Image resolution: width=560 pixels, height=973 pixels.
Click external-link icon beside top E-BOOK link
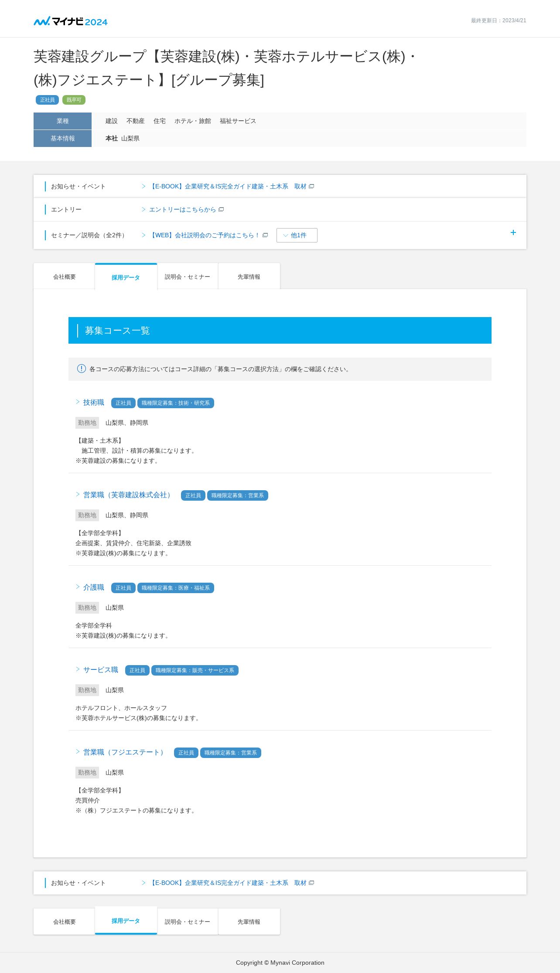tap(311, 186)
